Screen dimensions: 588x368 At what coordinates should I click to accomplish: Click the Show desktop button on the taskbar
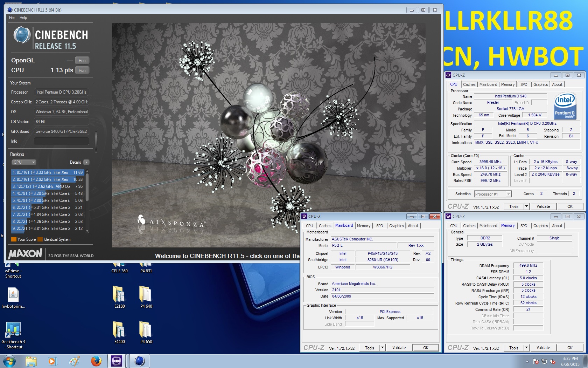[585, 361]
